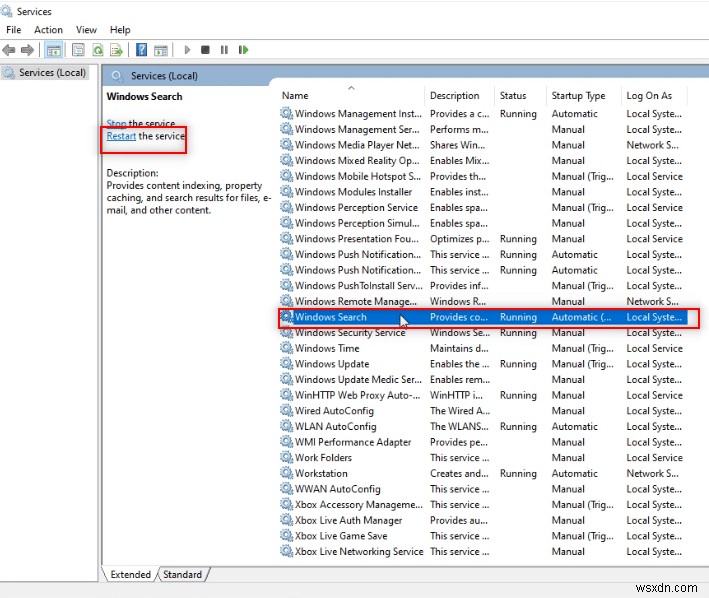Click the Pause Service toolbar icon
The width and height of the screenshot is (709, 598).
click(x=224, y=50)
